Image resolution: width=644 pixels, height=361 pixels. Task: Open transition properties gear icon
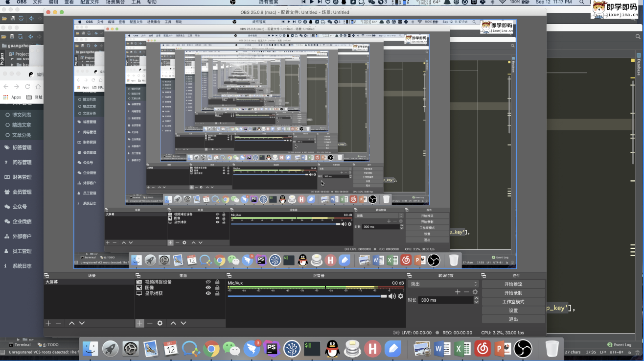tap(475, 292)
